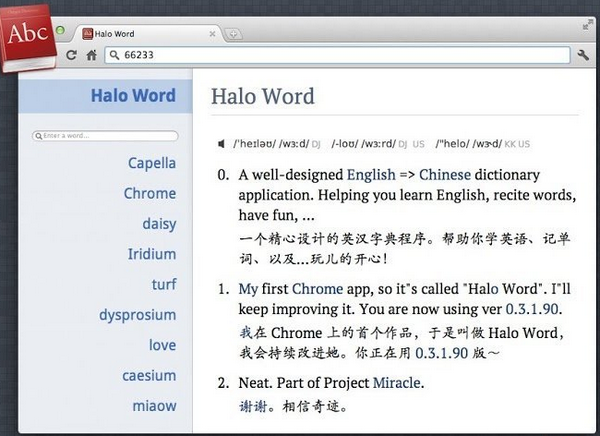This screenshot has height=436, width=600.
Task: Click the DJ US pronunciation /-loʊ/
Action: click(364, 144)
